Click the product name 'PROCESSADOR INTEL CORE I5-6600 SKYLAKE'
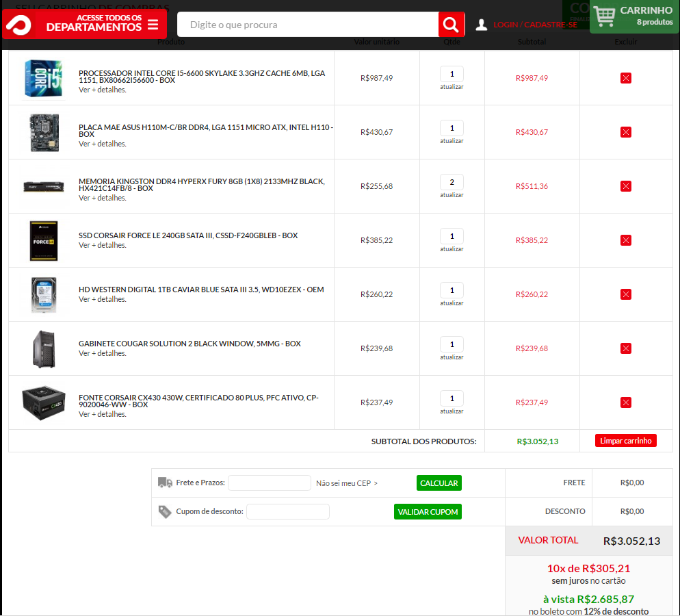This screenshot has width=680, height=616. point(202,77)
